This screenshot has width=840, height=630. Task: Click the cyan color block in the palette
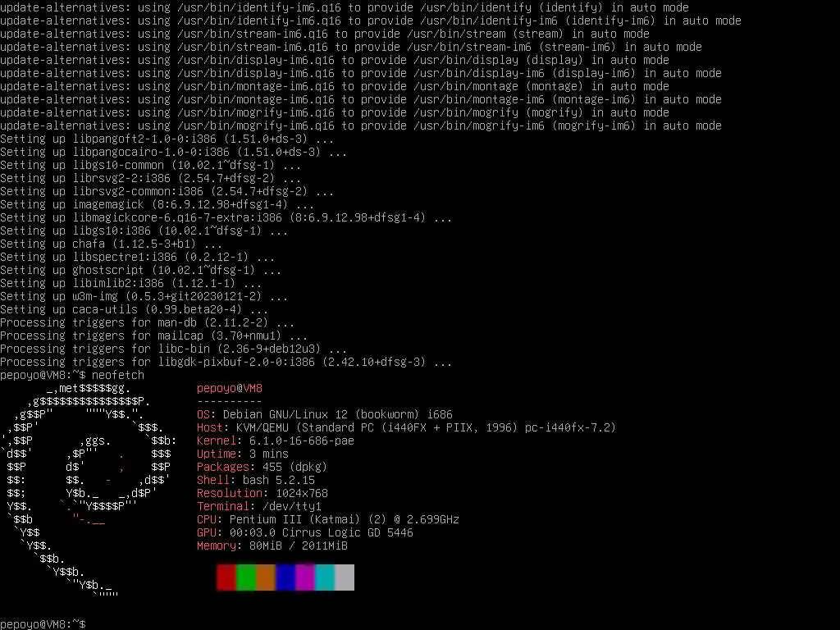click(x=325, y=577)
